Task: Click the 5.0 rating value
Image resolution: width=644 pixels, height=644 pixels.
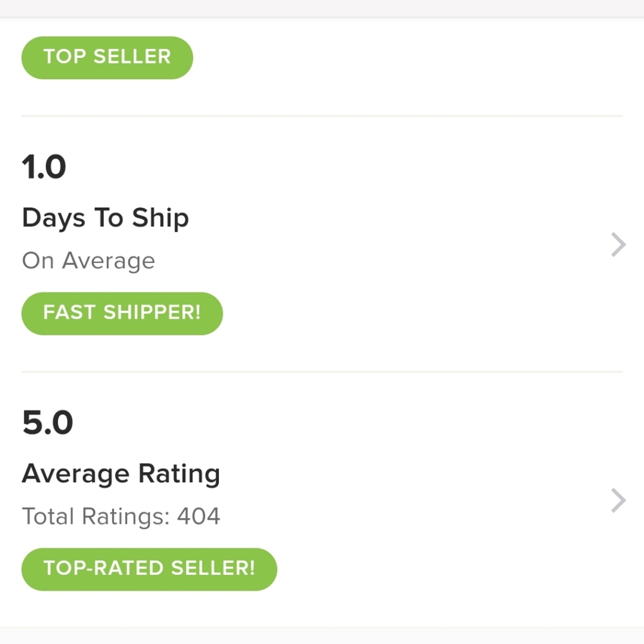Action: [47, 423]
